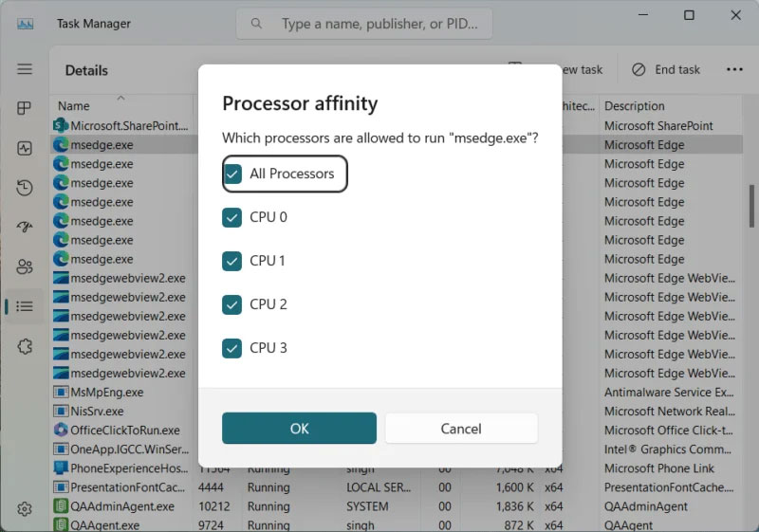Disable the CPU 2 checkbox
Screen dimensions: 759x532
coord(231,304)
